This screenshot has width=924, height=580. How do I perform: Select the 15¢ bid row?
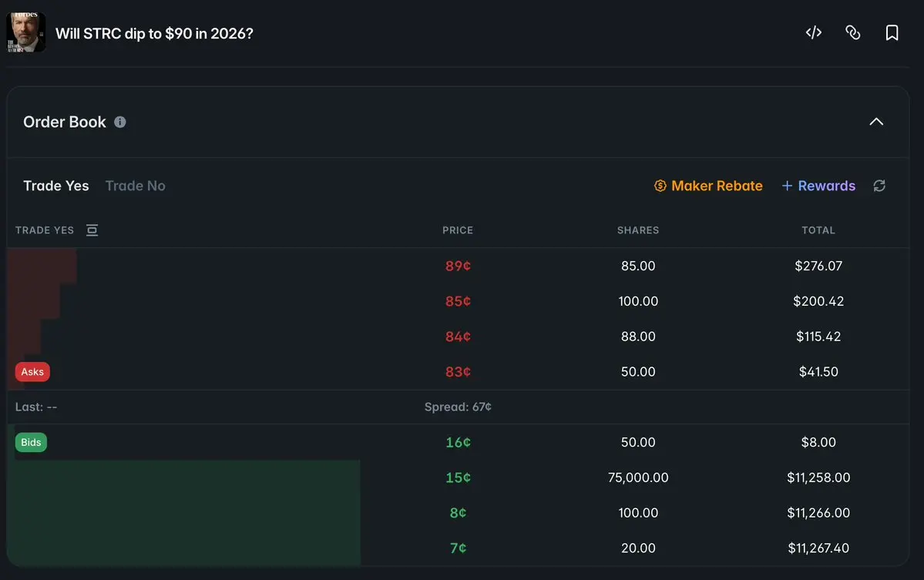458,478
